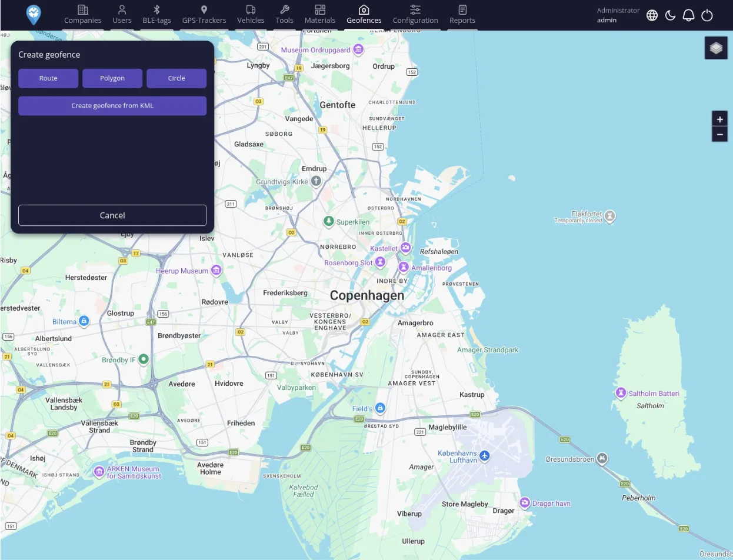733x560 pixels.
Task: Select the ARKEN Museum marker
Action: [x=99, y=472]
